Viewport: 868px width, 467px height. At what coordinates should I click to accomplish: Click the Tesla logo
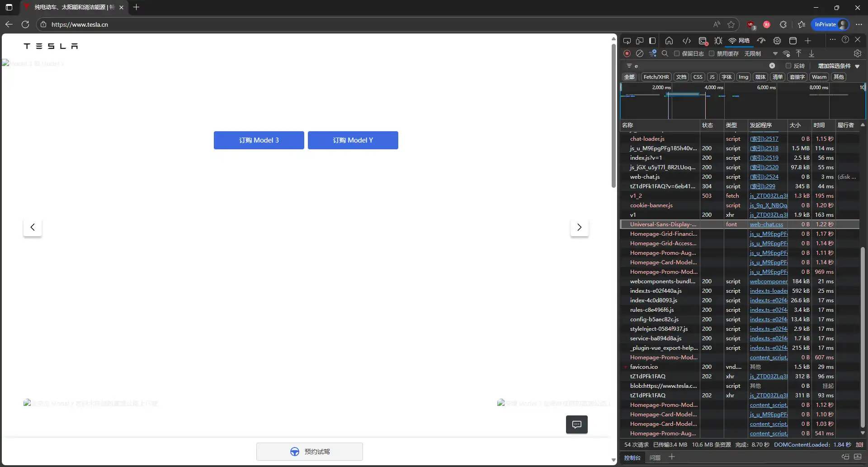point(51,46)
